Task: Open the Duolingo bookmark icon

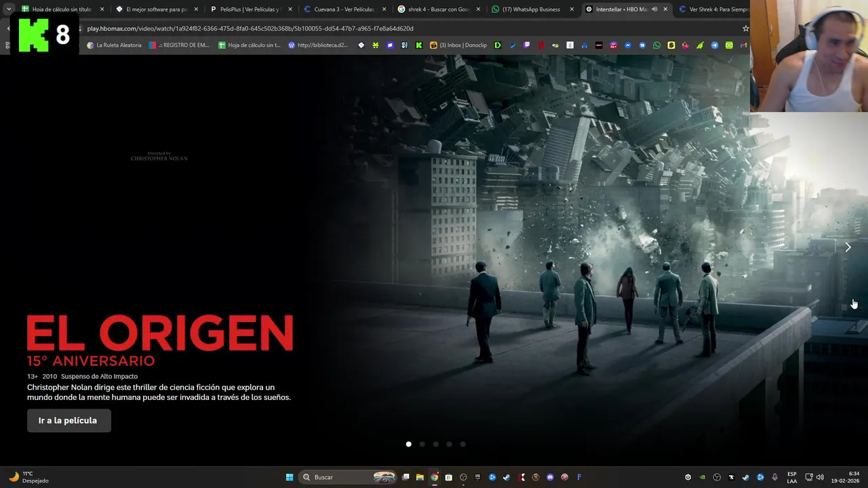Action: [729, 45]
